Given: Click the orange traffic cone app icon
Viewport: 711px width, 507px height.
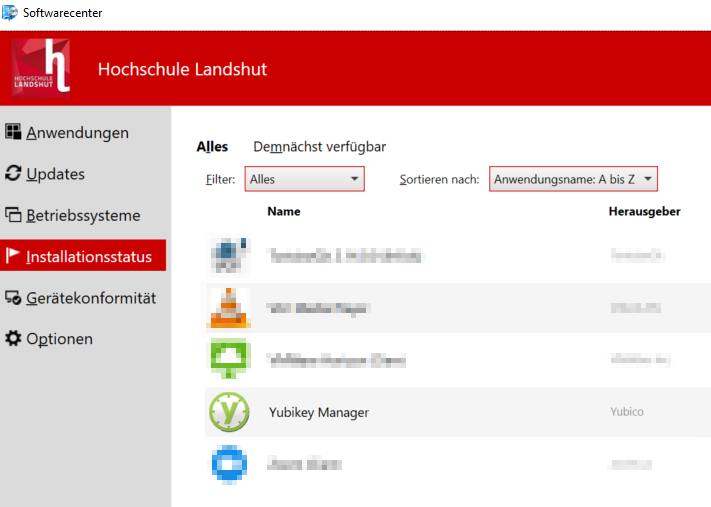Looking at the screenshot, I should 228,308.
